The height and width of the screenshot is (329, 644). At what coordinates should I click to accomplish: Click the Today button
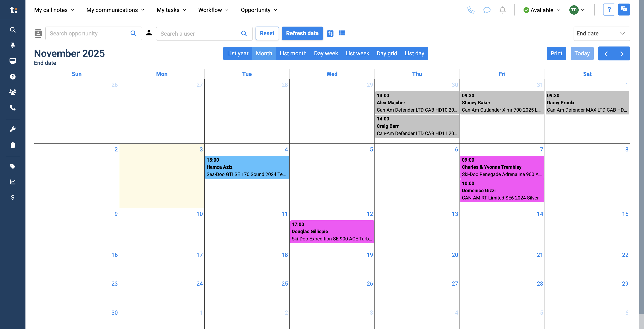point(582,53)
